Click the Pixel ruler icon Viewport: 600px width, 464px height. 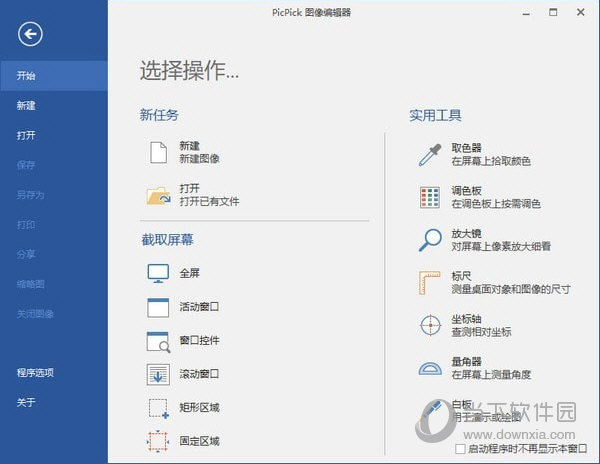click(429, 282)
